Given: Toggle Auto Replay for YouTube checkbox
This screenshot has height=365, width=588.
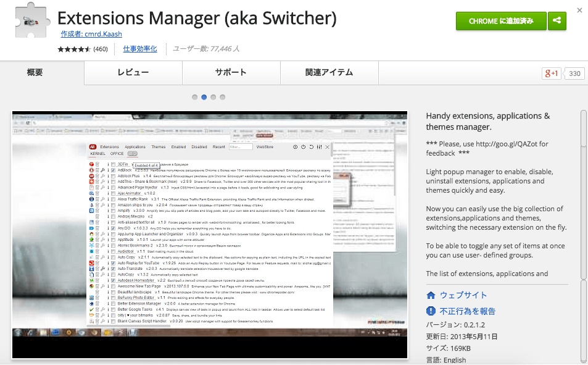Looking at the screenshot, I should [x=114, y=263].
